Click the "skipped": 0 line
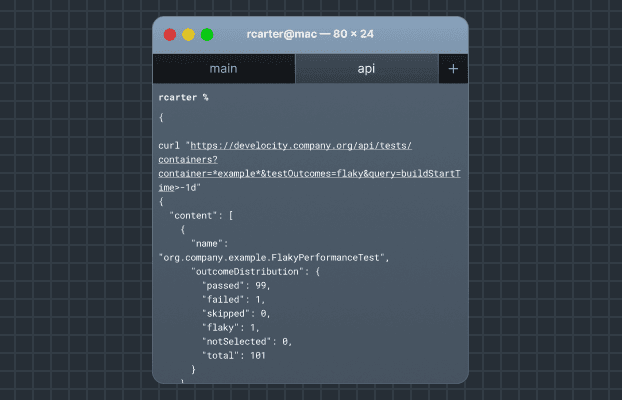The height and width of the screenshot is (400, 622). (237, 313)
